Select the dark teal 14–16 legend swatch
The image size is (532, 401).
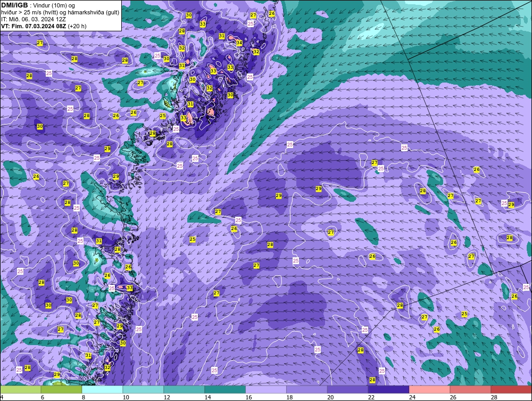click(225, 389)
